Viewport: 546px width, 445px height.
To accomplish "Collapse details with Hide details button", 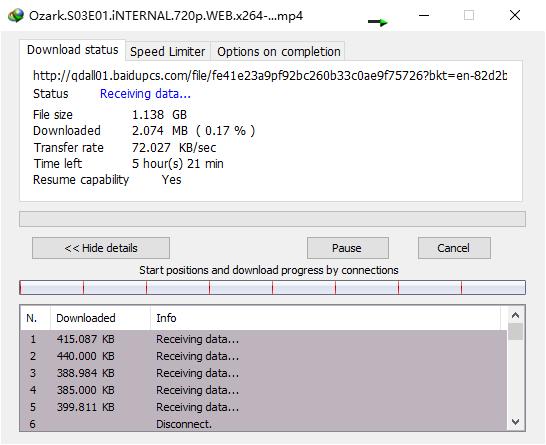I will [101, 248].
